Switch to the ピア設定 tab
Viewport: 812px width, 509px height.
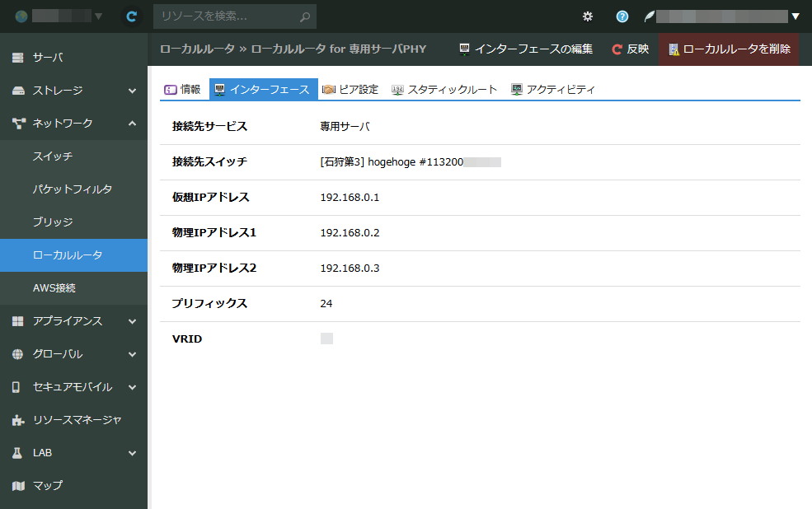(x=350, y=90)
